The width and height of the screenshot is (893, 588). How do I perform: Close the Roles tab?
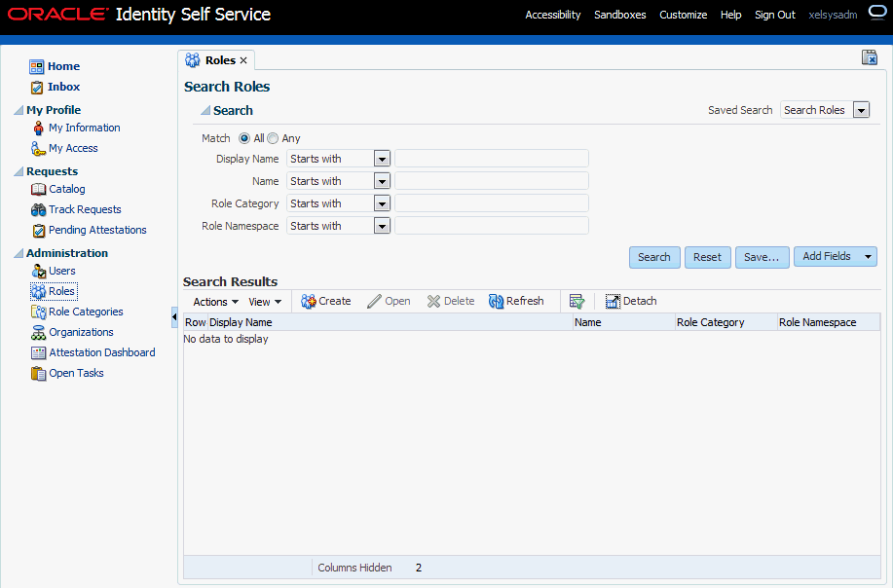[243, 60]
